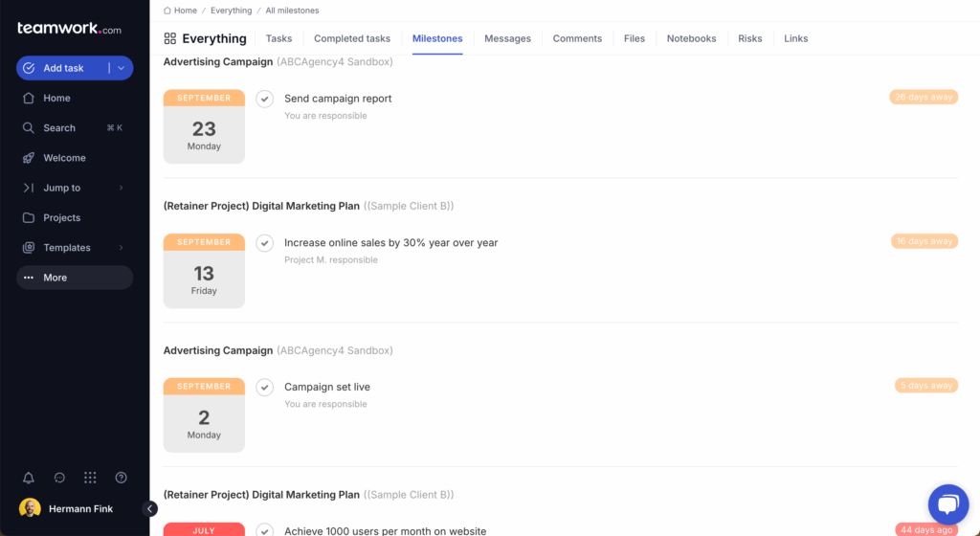Open the Add task dropdown arrow
Screen dimensions: 980x536
coord(122,68)
